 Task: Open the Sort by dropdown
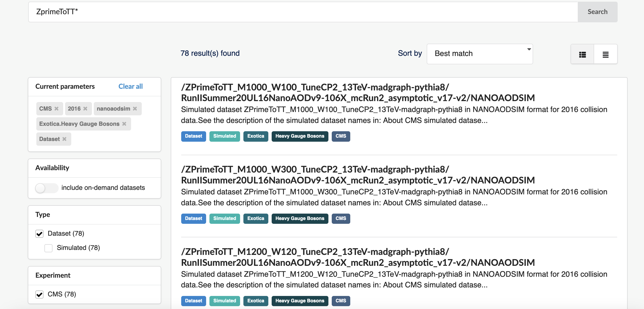tap(479, 54)
